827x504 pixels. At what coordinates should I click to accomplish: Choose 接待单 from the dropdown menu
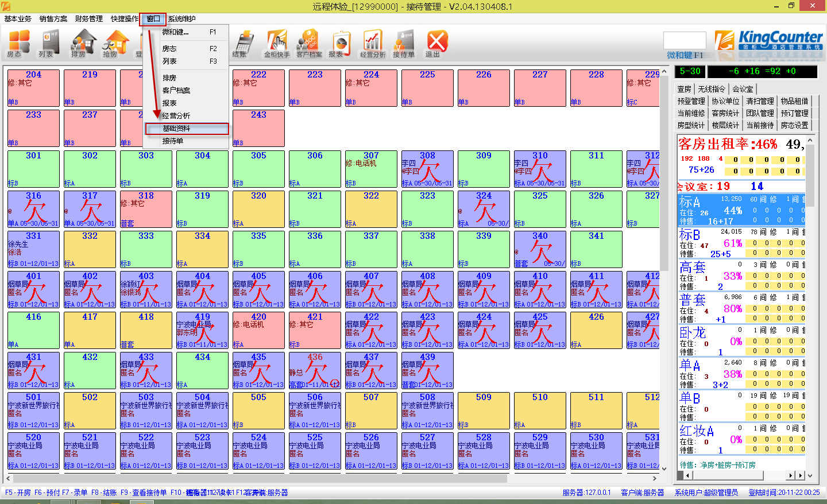pos(173,141)
